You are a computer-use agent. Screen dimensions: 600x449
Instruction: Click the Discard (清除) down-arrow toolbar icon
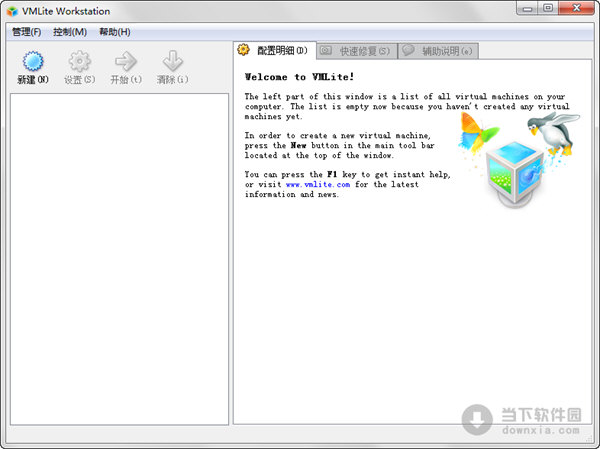(172, 62)
